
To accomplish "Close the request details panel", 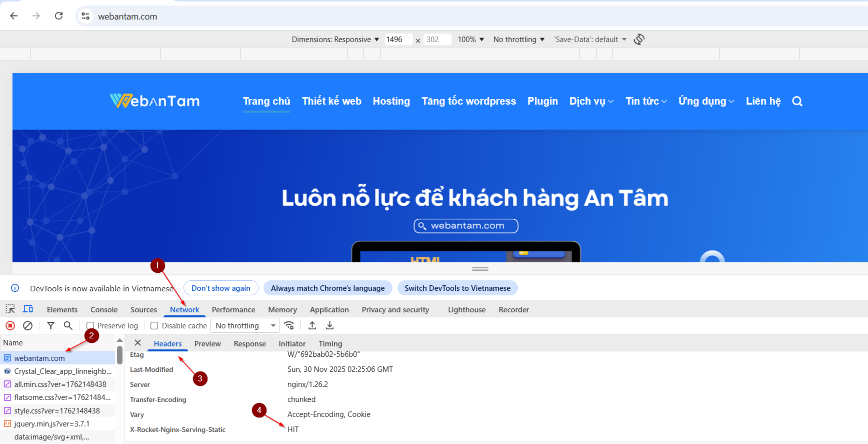I will click(138, 343).
